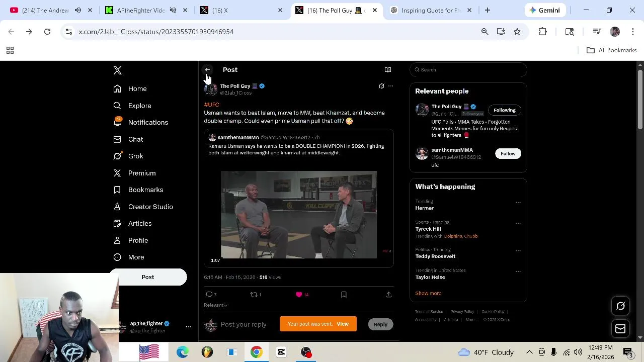The image size is (644, 362).
Task: Open the taskbar hidden icons chevron
Action: coord(529,352)
